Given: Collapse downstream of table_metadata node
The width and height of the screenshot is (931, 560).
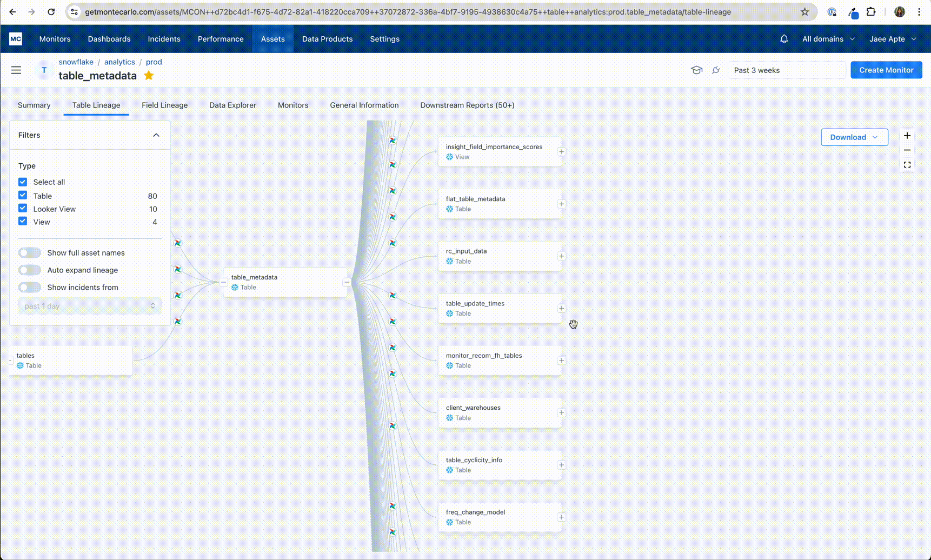Looking at the screenshot, I should point(347,282).
